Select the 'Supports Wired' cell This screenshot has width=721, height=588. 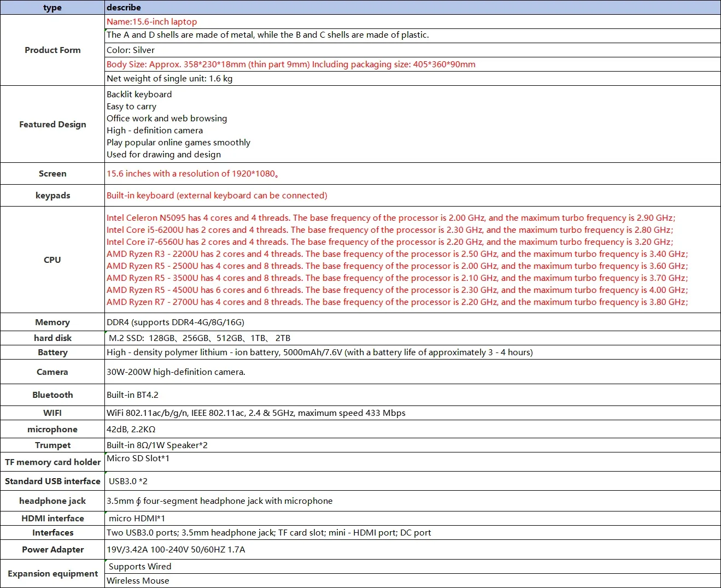413,566
